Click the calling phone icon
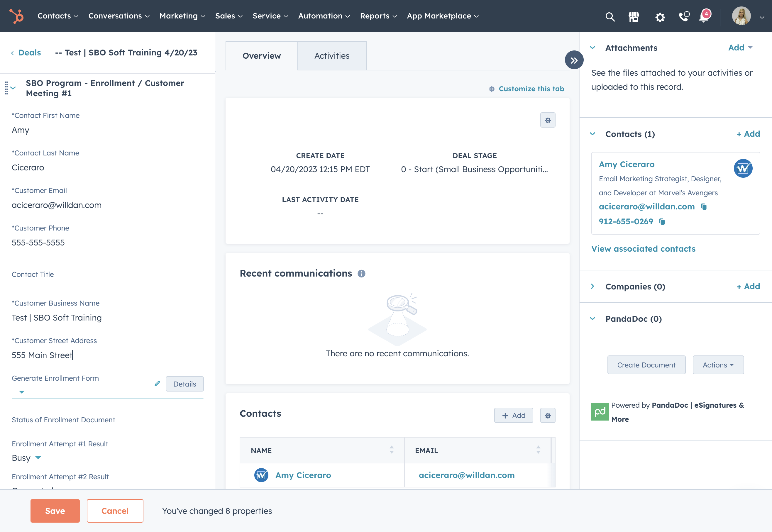The height and width of the screenshot is (532, 772). (684, 16)
